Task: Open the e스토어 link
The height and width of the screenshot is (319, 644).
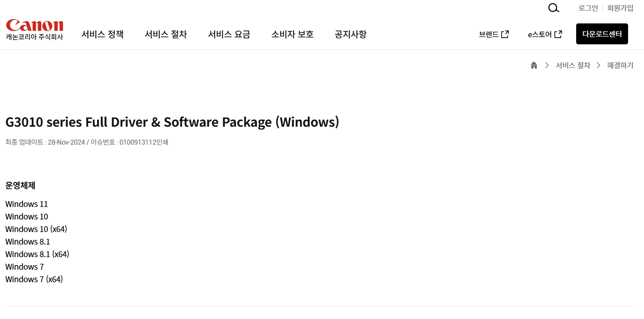Action: pyautogui.click(x=540, y=35)
